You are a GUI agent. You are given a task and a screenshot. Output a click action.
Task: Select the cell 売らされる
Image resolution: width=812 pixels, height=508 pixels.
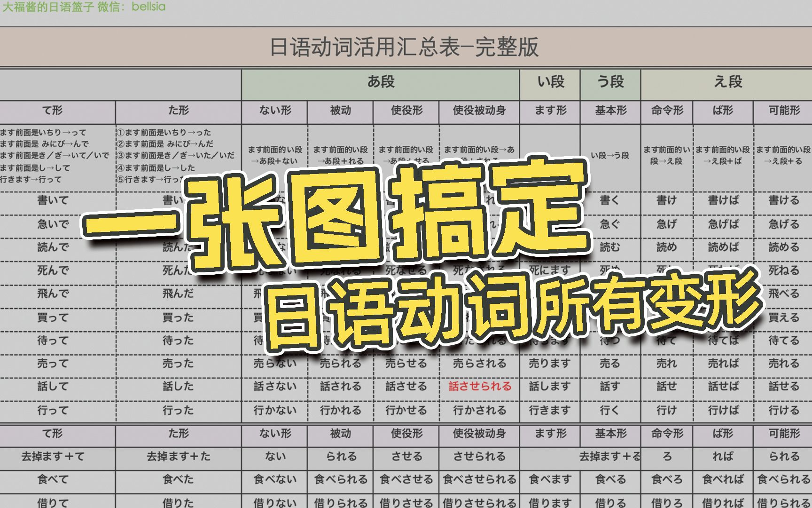click(480, 364)
